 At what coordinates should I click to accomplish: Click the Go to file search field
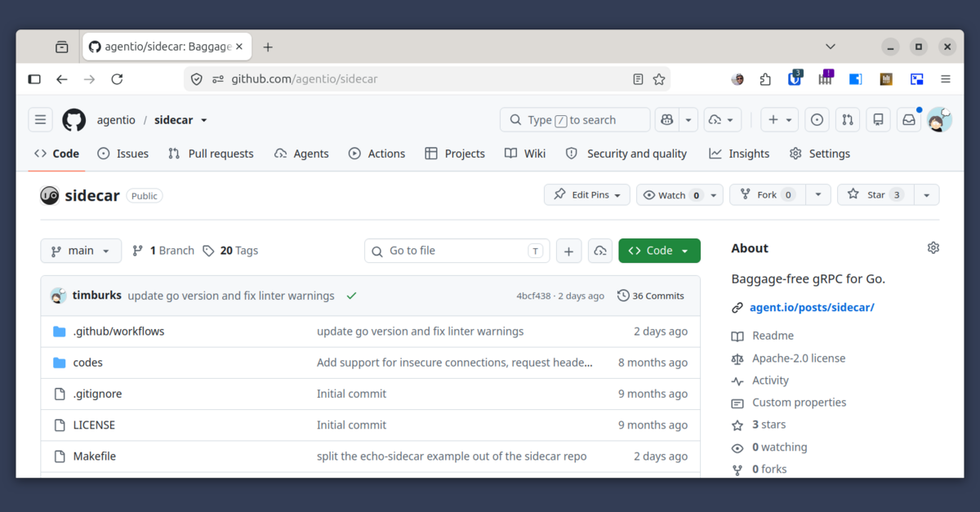click(x=457, y=251)
